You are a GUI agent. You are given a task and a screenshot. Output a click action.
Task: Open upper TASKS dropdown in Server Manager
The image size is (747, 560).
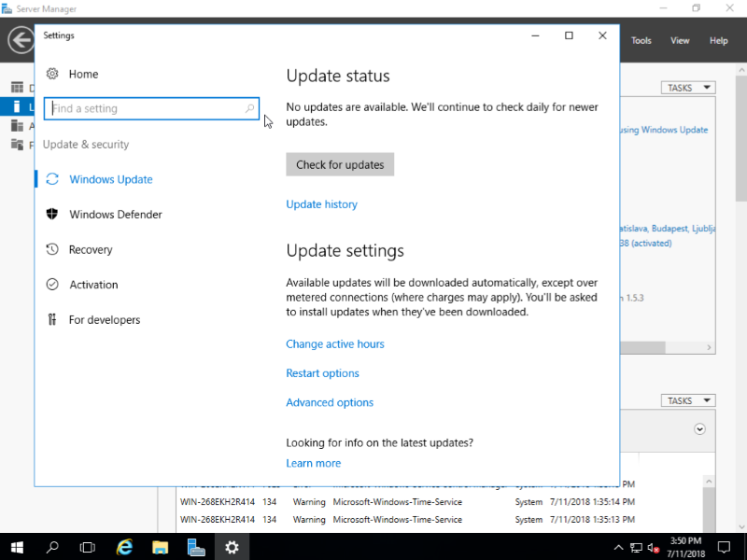[688, 88]
